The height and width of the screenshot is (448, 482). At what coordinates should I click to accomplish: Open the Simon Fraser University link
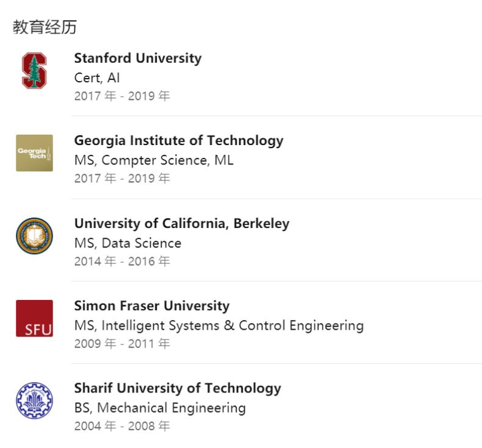[x=152, y=306]
